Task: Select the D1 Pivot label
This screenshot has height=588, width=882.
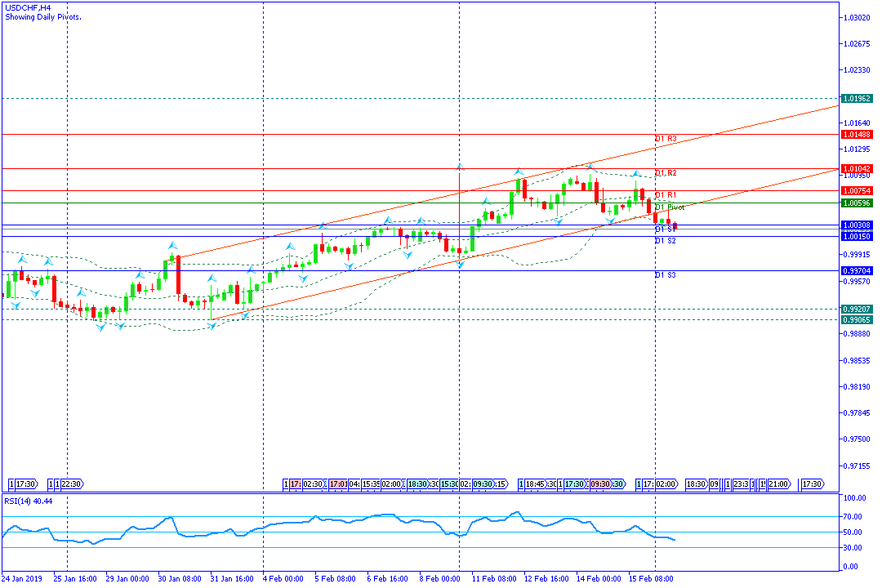Action: tap(670, 207)
